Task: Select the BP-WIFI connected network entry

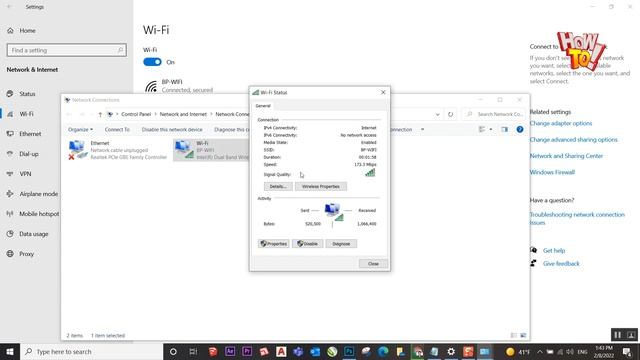Action: point(179,86)
